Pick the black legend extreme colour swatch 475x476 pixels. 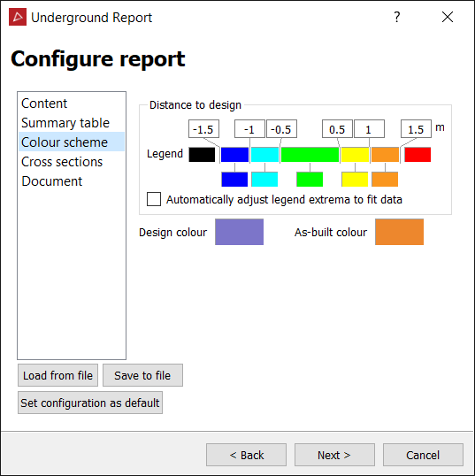202,155
